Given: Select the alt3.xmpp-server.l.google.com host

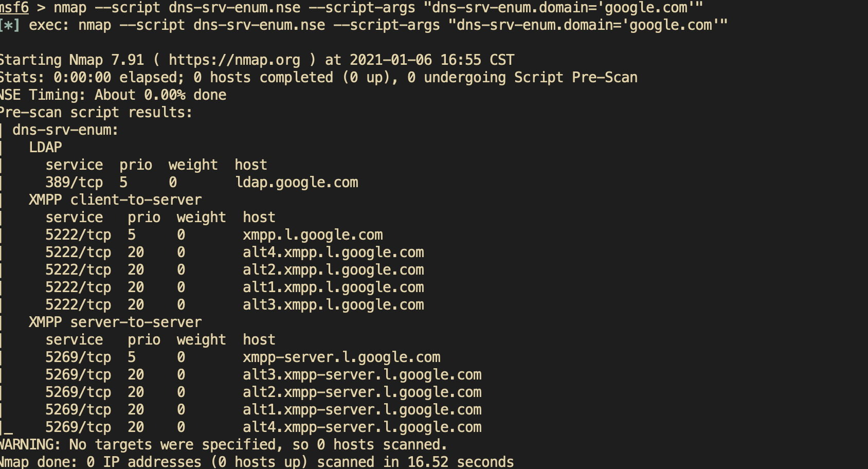Looking at the screenshot, I should [362, 375].
